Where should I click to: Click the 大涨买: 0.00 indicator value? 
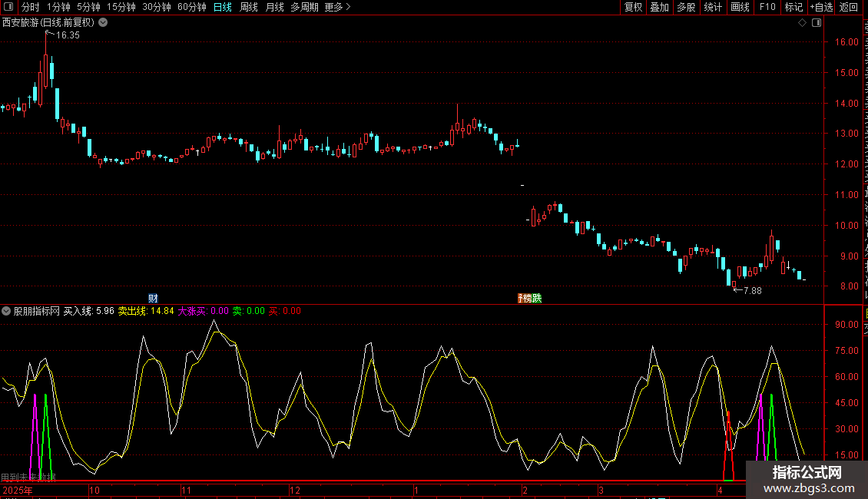coord(203,311)
